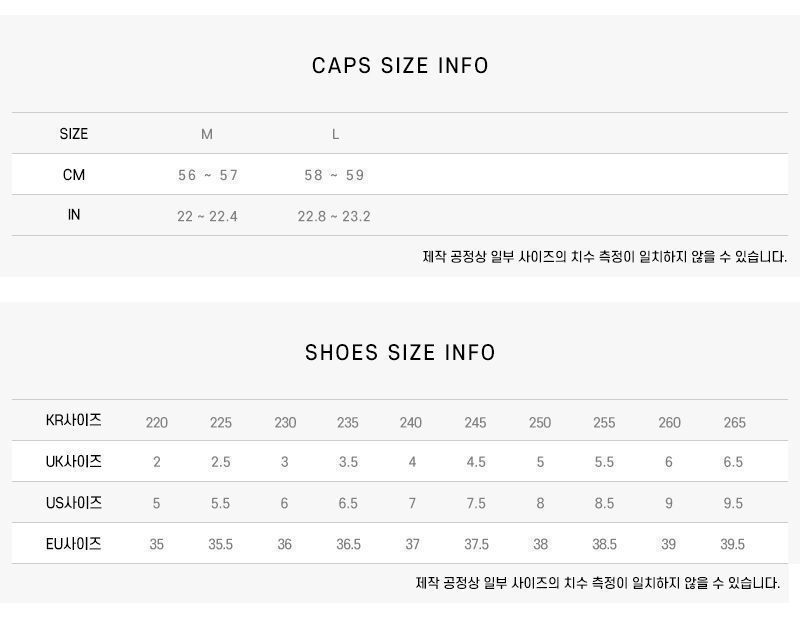Select the 22.8 ~ 23.2 inch value
The image size is (800, 620).
pyautogui.click(x=334, y=216)
